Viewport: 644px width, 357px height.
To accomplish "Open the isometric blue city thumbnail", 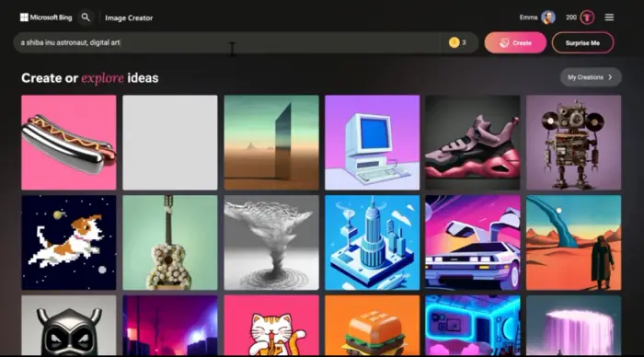I will tap(372, 242).
